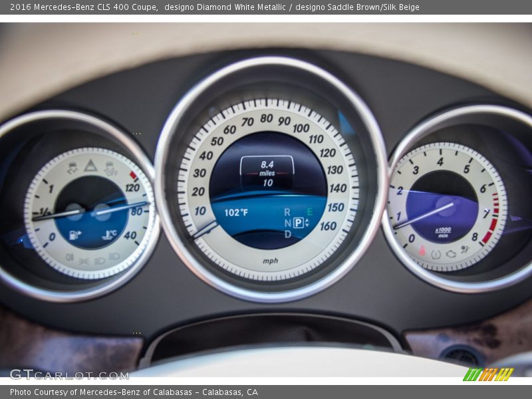Viewport: 532px width, 399px height.
Task: Click the R gear letter
Action: coord(287,212)
